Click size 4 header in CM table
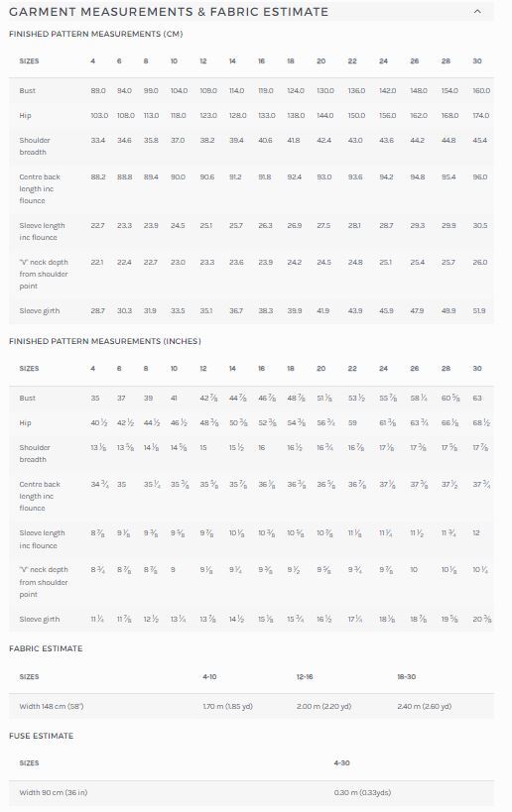Image resolution: width=512 pixels, height=812 pixels. [92, 61]
